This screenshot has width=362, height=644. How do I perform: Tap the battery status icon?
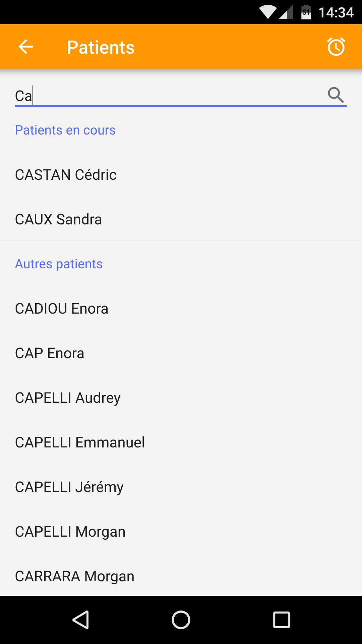(306, 13)
